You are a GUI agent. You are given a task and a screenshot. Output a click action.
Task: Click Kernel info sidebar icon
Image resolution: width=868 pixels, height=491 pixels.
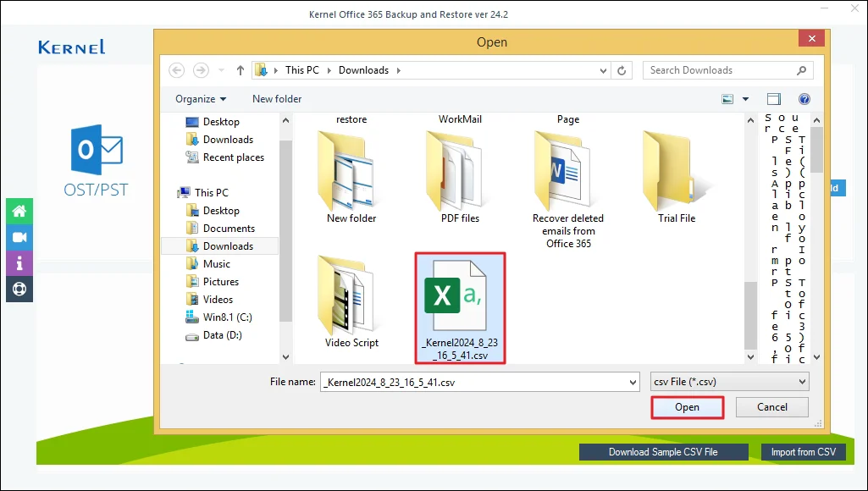pyautogui.click(x=19, y=263)
